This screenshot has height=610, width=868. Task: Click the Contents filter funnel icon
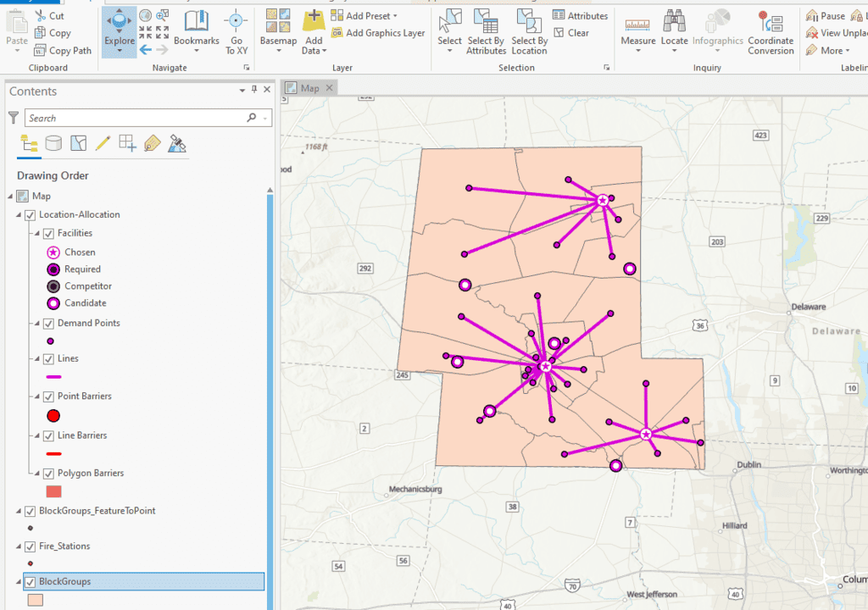pos(14,118)
